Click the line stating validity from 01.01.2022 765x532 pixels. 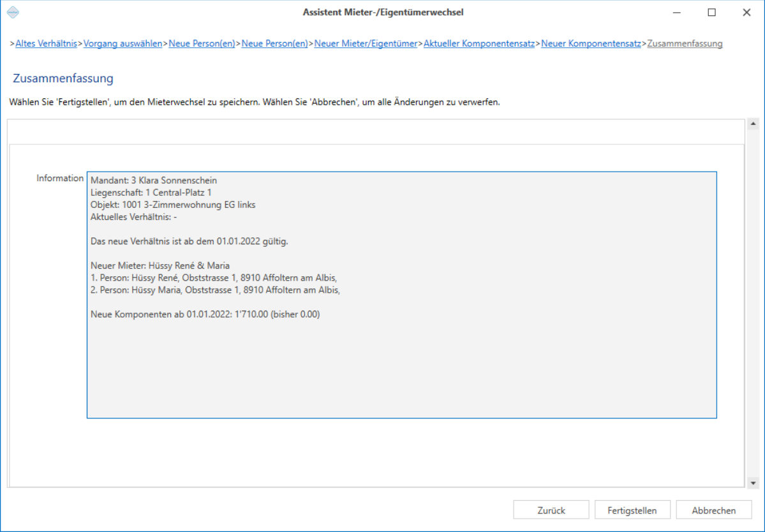coord(189,241)
